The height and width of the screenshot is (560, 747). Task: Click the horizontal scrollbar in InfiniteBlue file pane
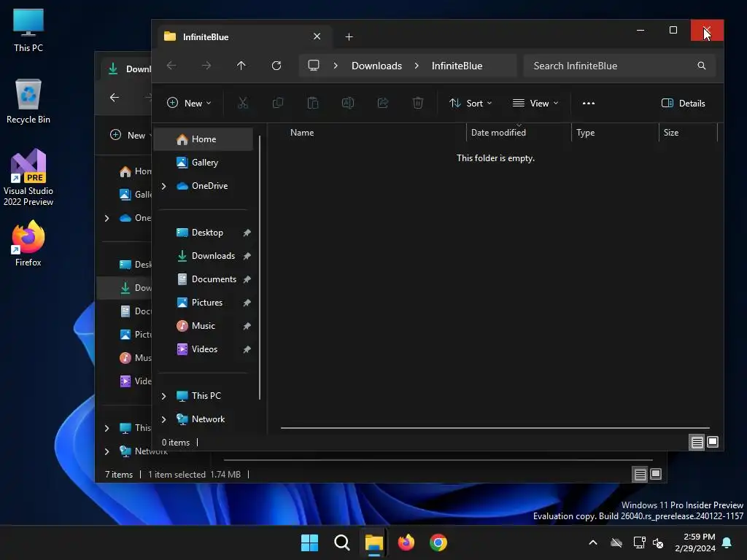(x=495, y=428)
